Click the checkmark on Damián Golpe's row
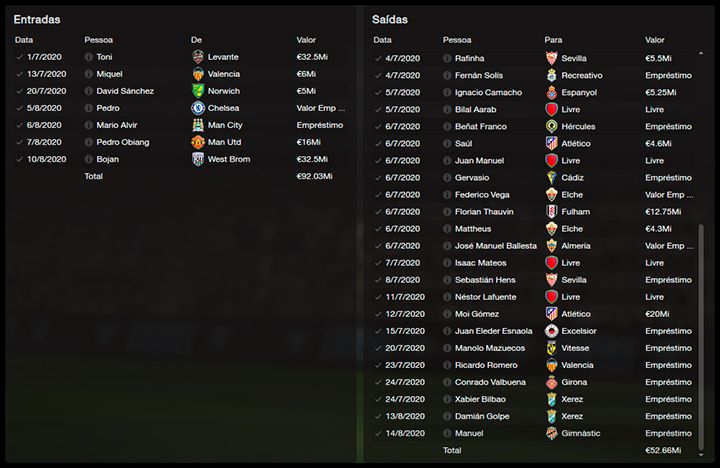Image resolution: width=720 pixels, height=468 pixels. (x=378, y=416)
